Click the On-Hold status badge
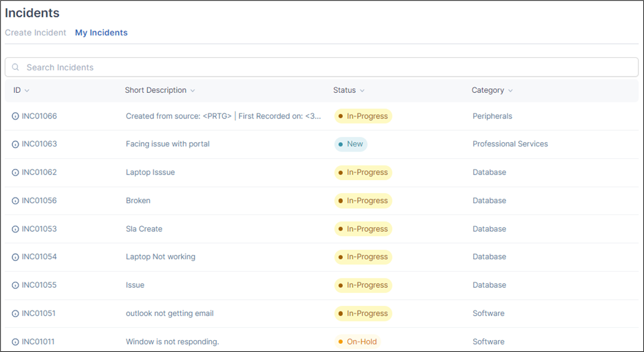Image resolution: width=644 pixels, height=352 pixels. click(x=358, y=342)
